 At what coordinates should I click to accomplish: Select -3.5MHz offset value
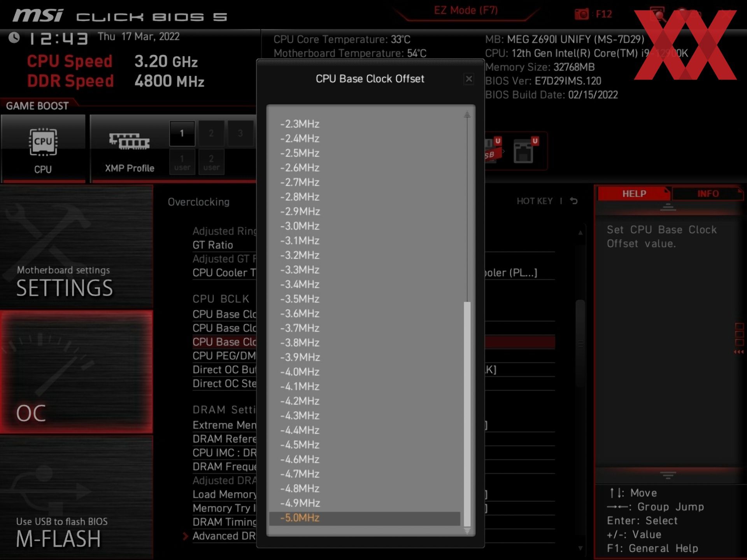pyautogui.click(x=300, y=299)
